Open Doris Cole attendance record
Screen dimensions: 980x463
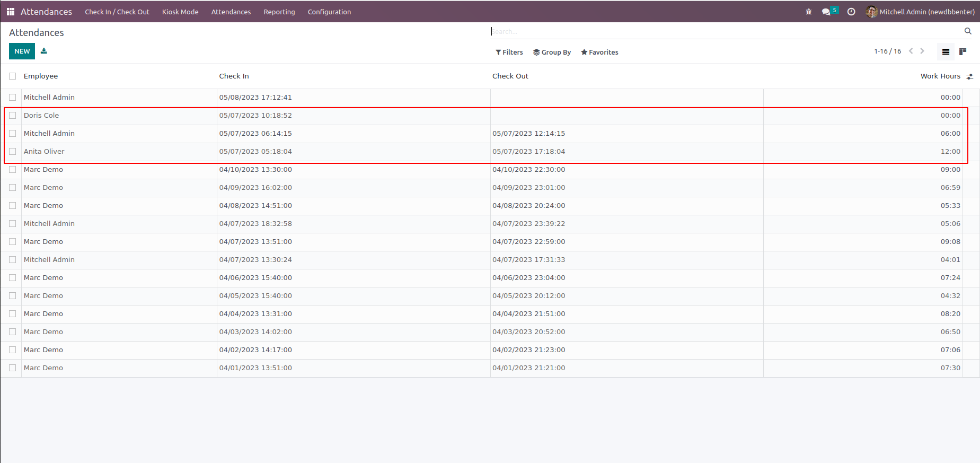point(41,116)
